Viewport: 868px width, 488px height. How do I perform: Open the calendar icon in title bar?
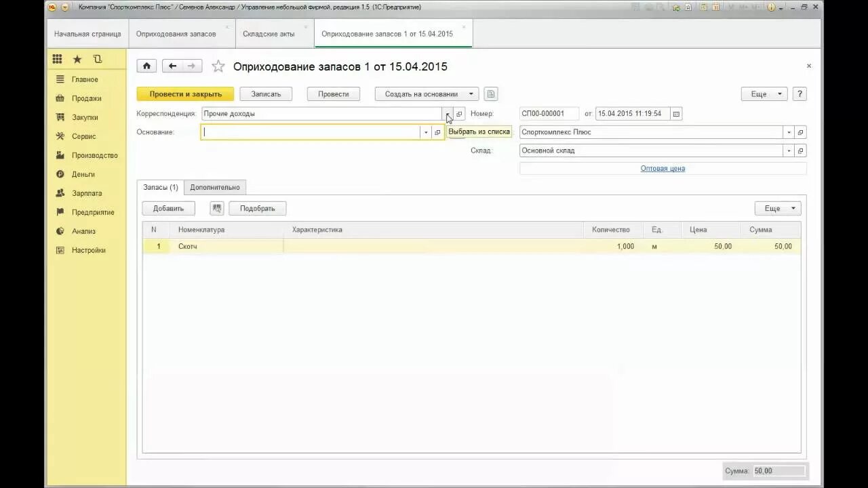tap(717, 7)
